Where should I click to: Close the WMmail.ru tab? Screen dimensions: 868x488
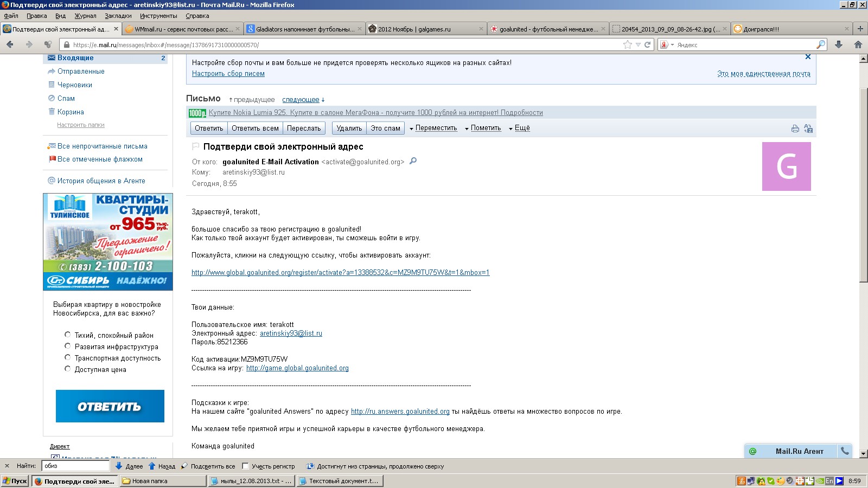(x=237, y=29)
